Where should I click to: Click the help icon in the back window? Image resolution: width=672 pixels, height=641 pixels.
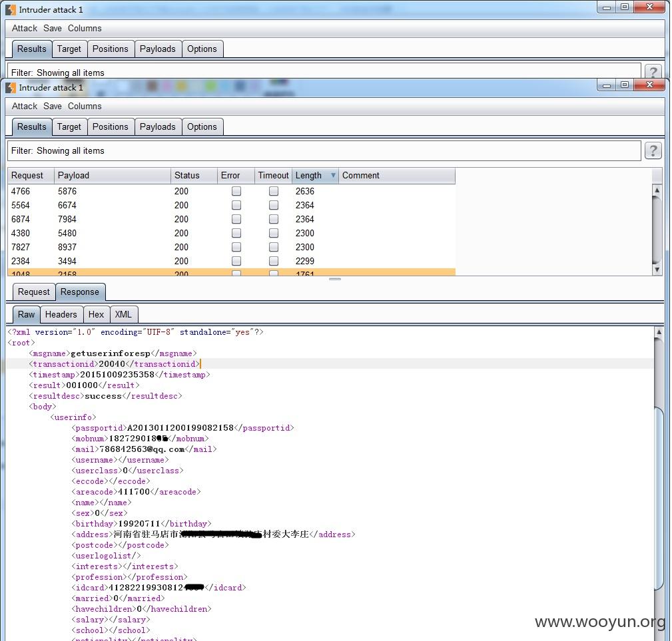[653, 71]
